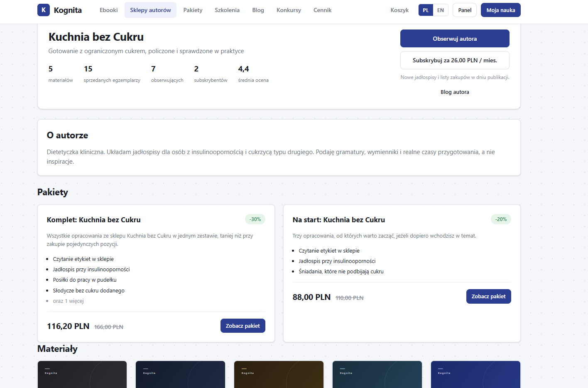Navigate to the Blog page
This screenshot has height=388, width=588.
(258, 10)
